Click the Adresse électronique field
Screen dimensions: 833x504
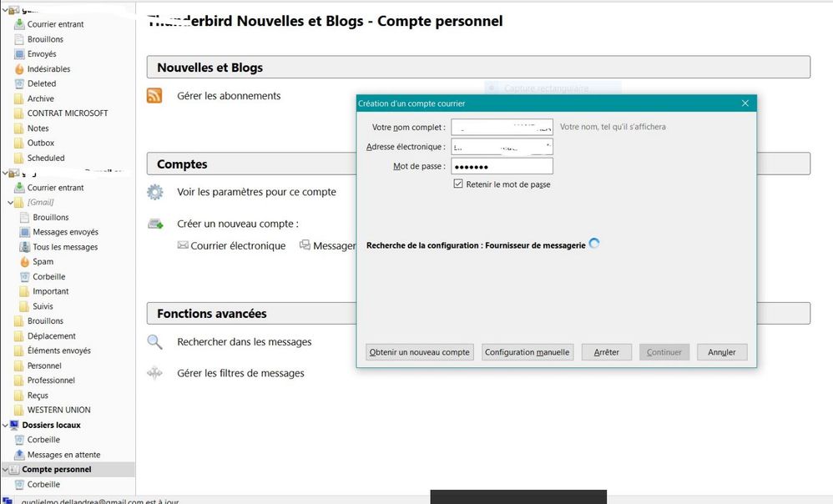(502, 147)
